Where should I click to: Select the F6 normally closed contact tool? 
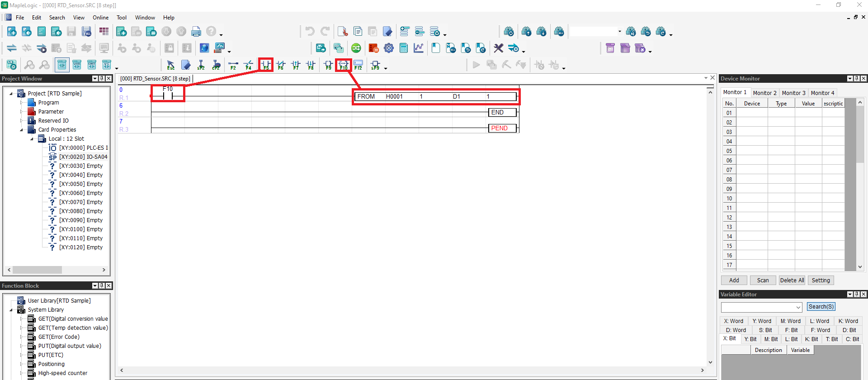click(x=281, y=65)
